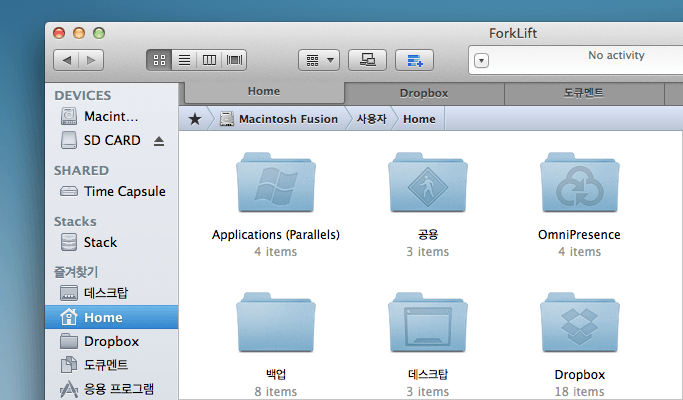This screenshot has width=683, height=400.
Task: Select Home in the path bar
Action: pos(419,119)
